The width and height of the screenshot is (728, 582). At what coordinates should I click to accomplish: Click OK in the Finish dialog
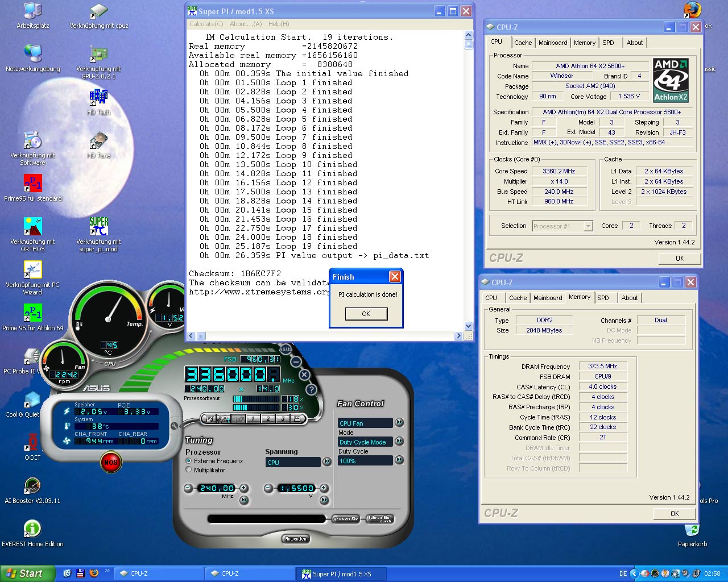pyautogui.click(x=366, y=314)
